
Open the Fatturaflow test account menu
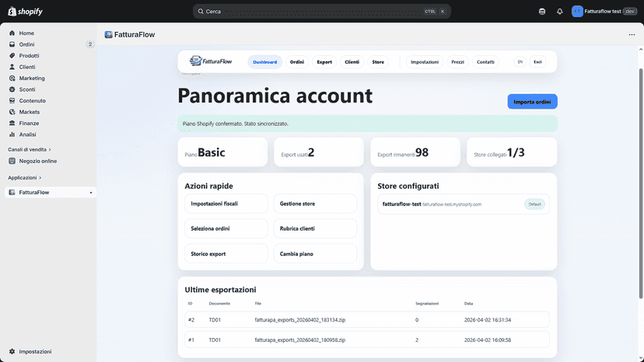tap(604, 12)
